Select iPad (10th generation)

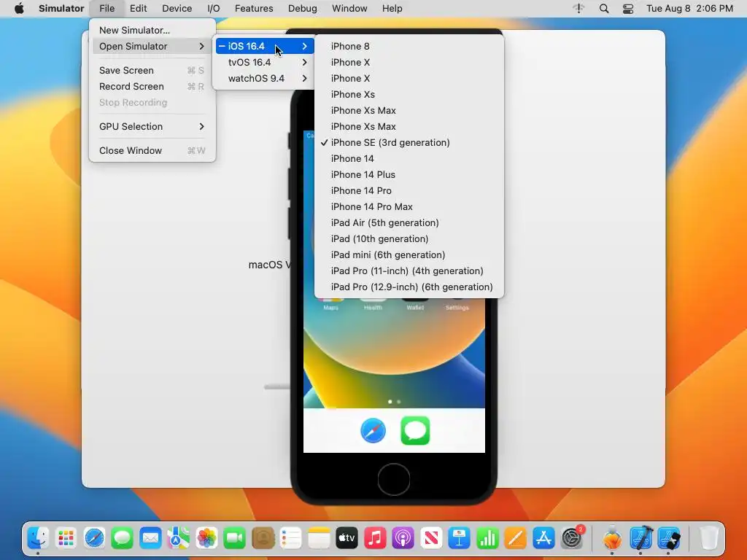point(409,238)
